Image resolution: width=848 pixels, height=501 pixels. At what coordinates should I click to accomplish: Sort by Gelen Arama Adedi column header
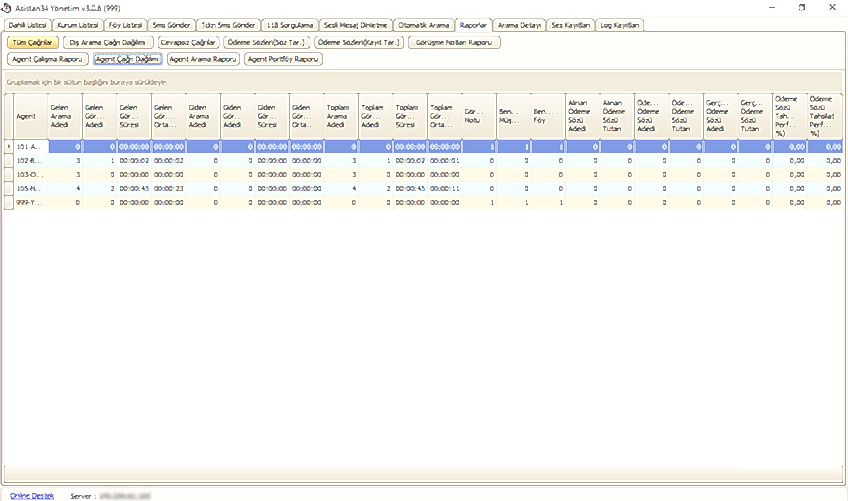(x=64, y=115)
